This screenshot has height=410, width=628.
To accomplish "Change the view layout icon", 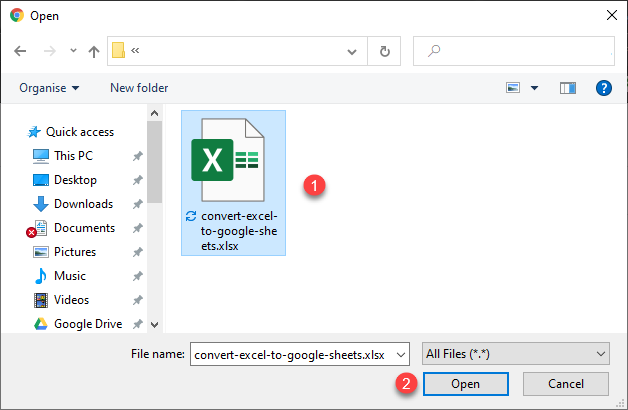I will click(513, 88).
